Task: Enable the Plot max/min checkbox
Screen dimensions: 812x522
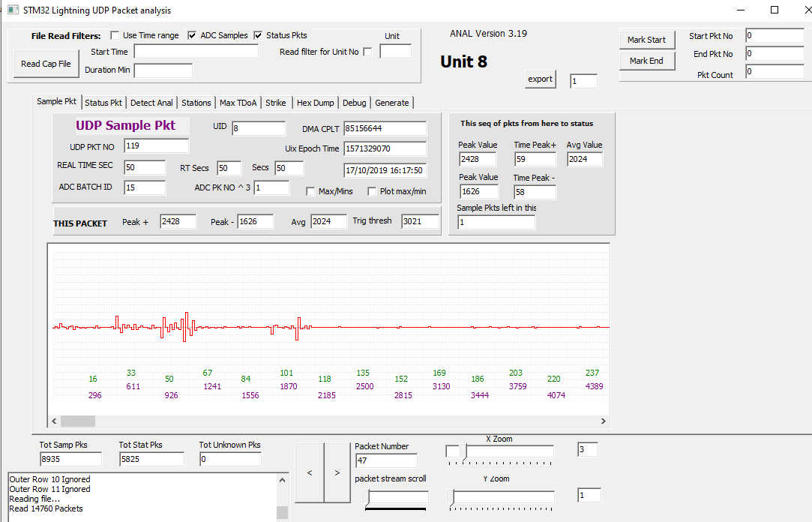Action: (x=372, y=191)
